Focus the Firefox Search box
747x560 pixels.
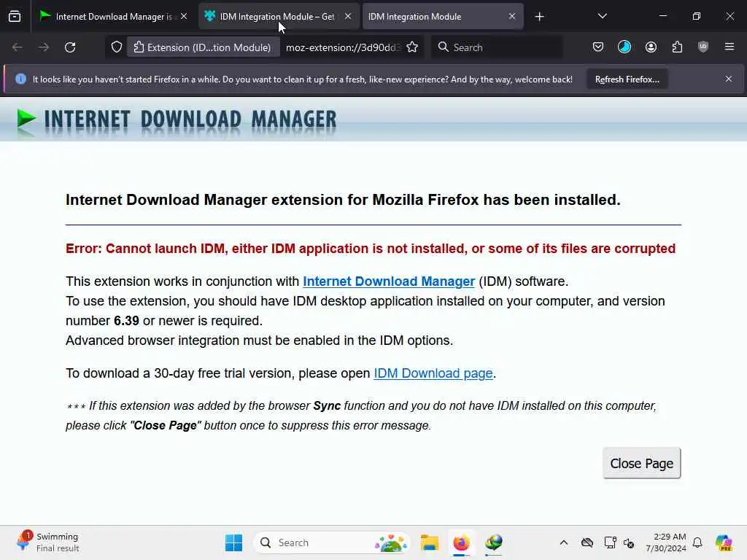(x=496, y=47)
